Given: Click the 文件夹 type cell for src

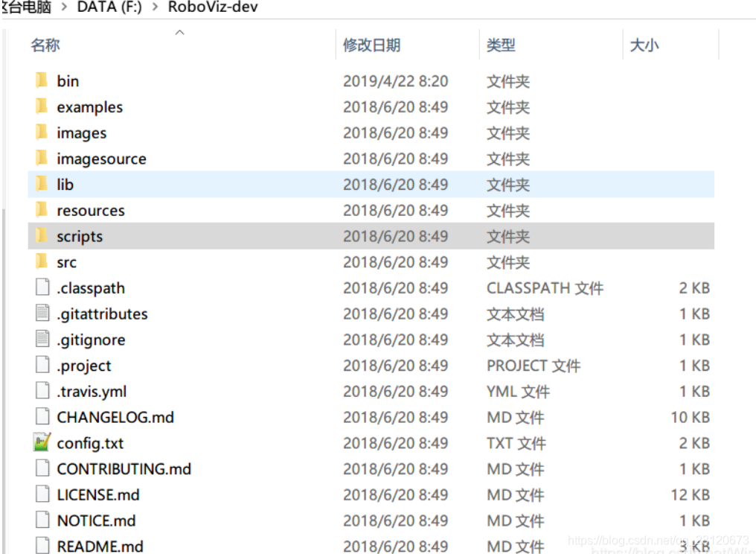Looking at the screenshot, I should pyautogui.click(x=508, y=262).
